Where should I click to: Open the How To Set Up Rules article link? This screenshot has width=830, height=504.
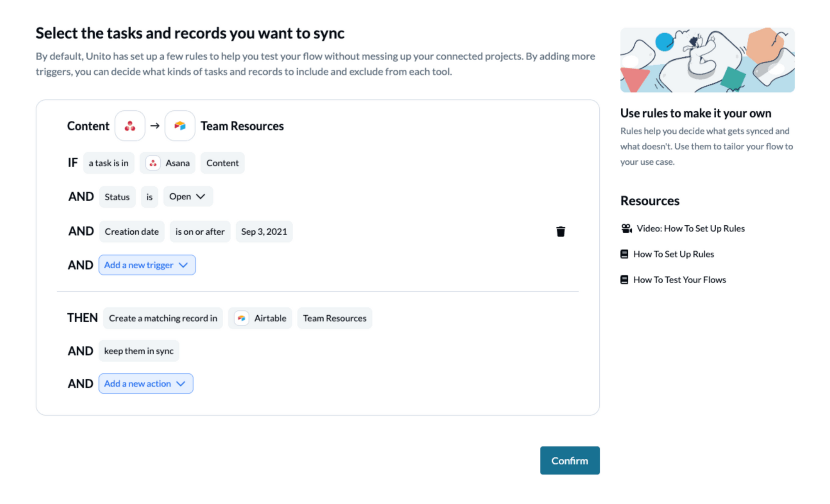674,254
